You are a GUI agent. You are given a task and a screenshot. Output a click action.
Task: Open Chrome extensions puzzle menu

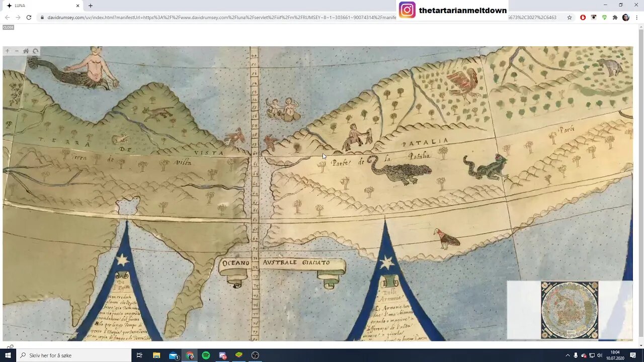click(615, 17)
